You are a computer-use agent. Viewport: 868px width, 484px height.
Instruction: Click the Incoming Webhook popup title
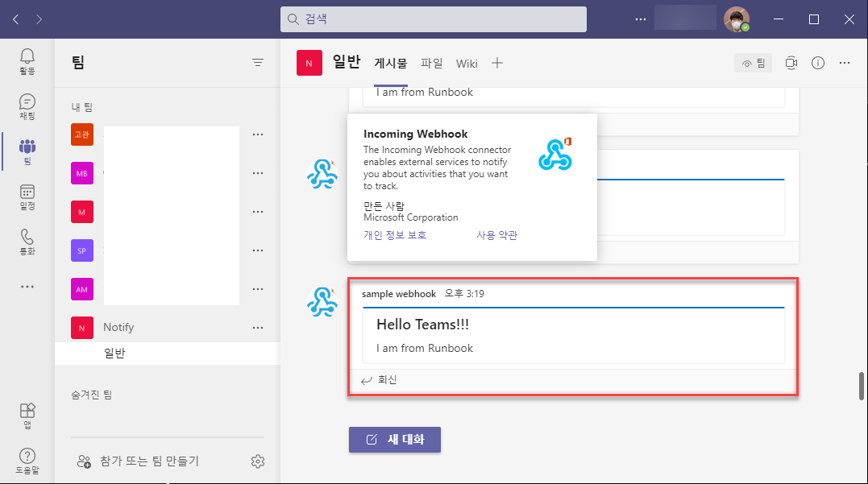(415, 134)
